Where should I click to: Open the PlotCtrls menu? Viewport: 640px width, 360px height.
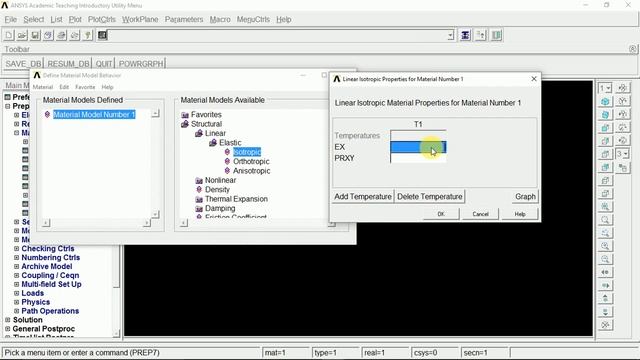pos(102,19)
